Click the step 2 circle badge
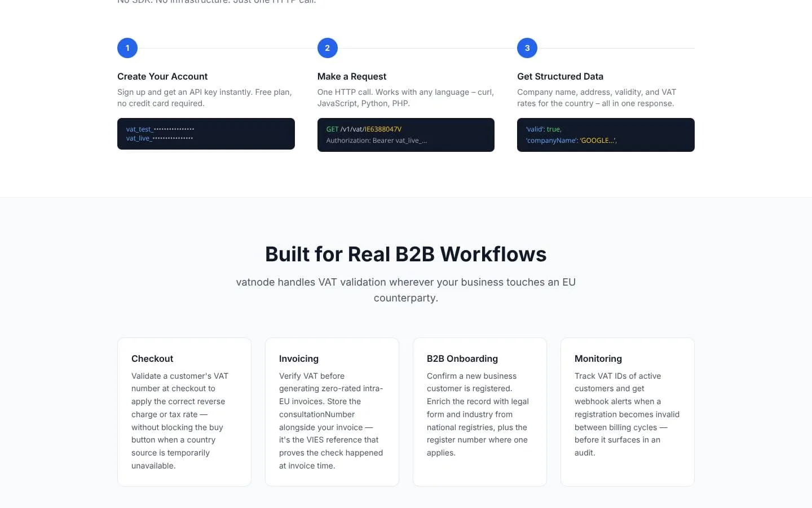The image size is (812, 508). click(x=328, y=48)
